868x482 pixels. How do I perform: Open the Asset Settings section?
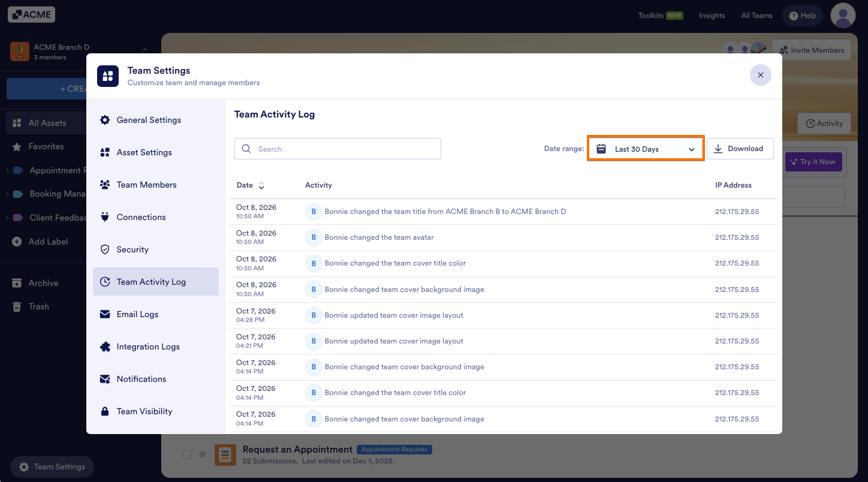156,152
